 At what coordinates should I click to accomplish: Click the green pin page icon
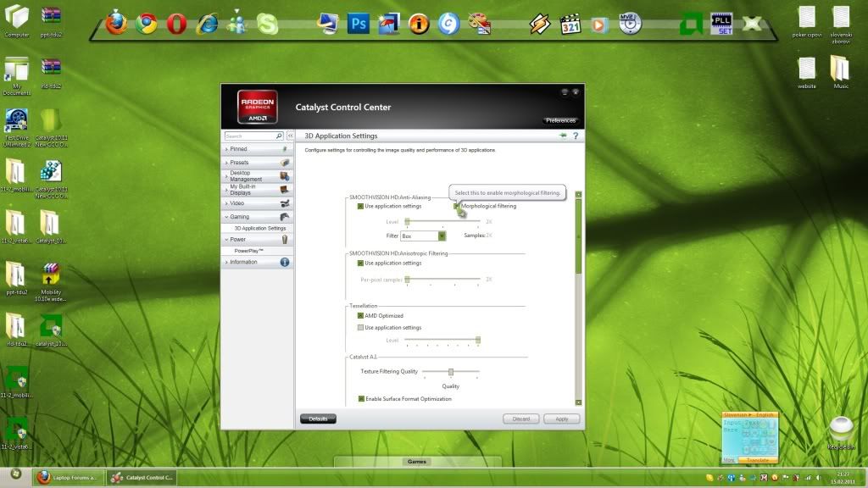[x=563, y=136]
